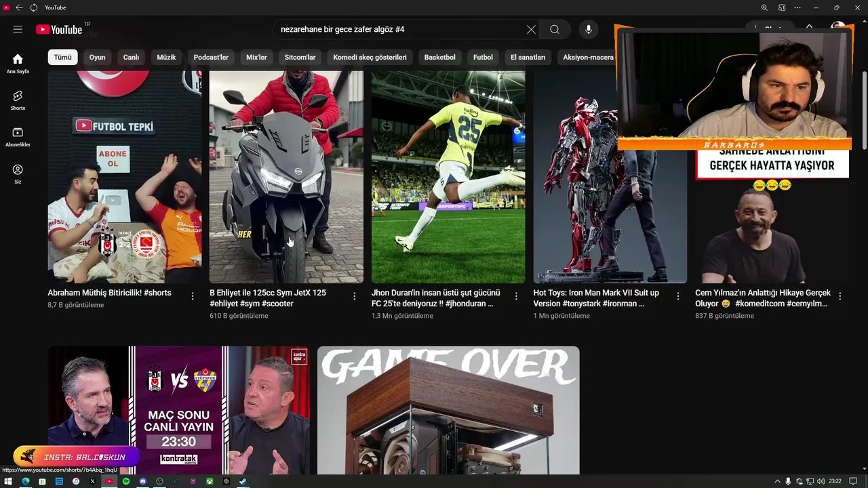The width and height of the screenshot is (868, 488).
Task: Reload the page with the refresh icon
Action: 33,7
